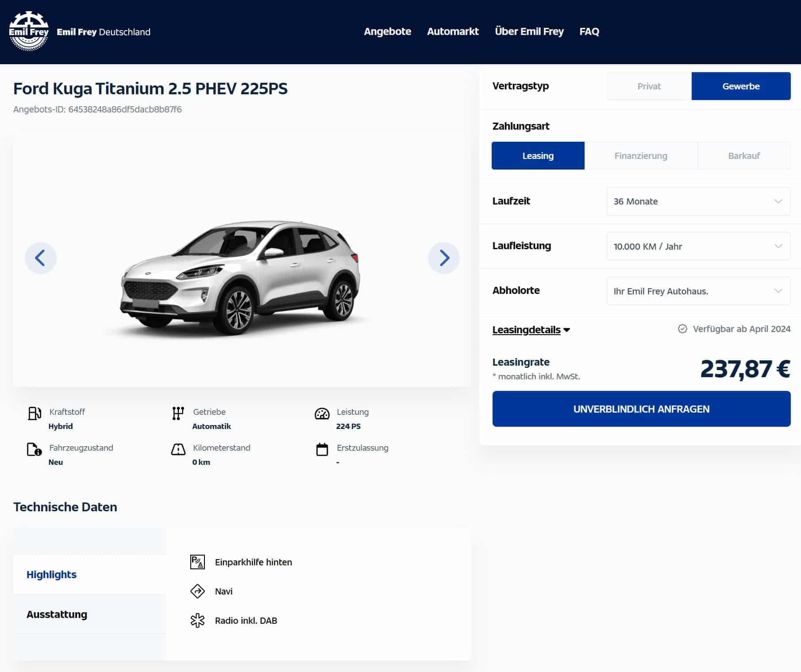The width and height of the screenshot is (801, 672).
Task: Choose Finanzierung payment method
Action: (641, 155)
